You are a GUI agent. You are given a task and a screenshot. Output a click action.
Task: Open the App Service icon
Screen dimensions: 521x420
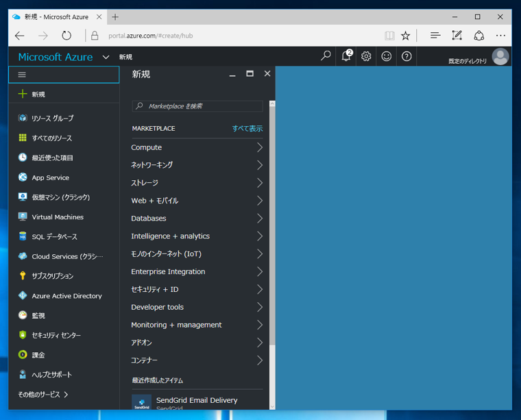point(23,177)
